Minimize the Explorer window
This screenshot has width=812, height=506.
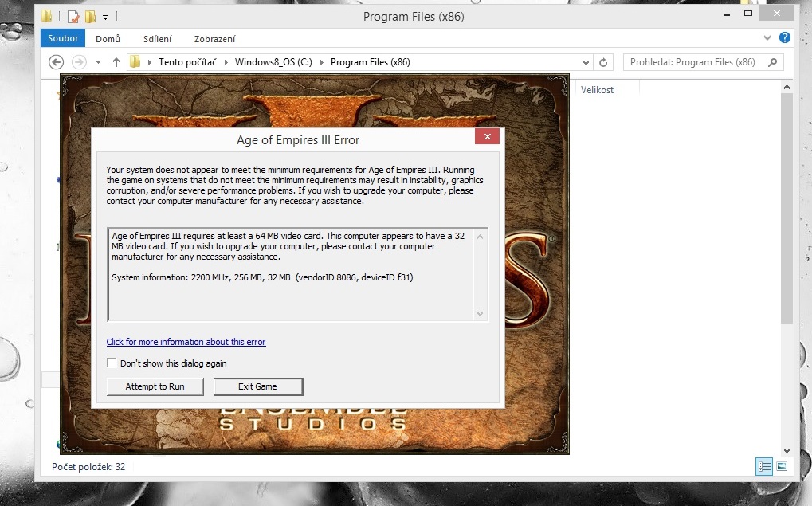(x=727, y=14)
